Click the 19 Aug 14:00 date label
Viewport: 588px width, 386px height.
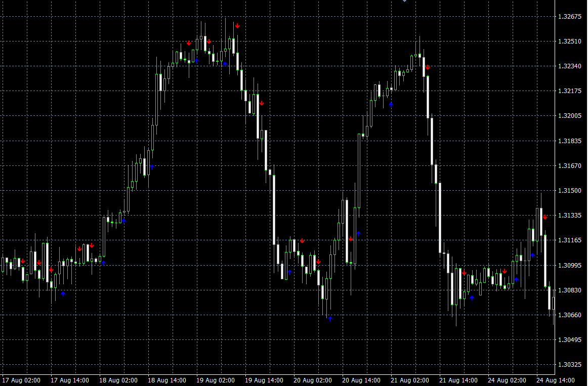(x=264, y=380)
